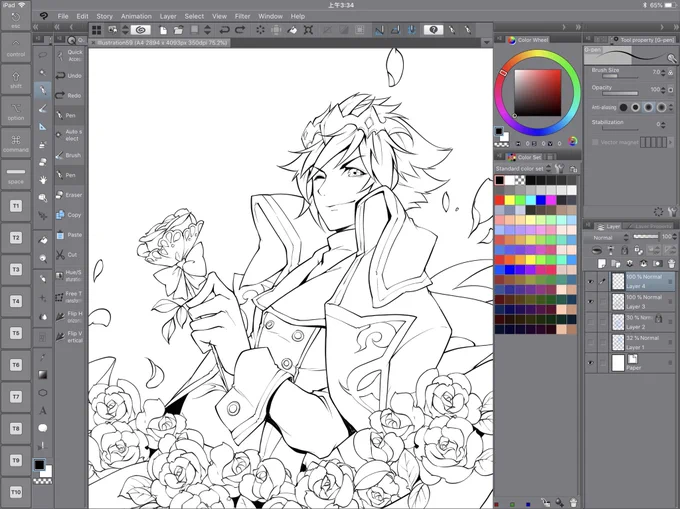Click Quick Access Paste button

coord(69,235)
